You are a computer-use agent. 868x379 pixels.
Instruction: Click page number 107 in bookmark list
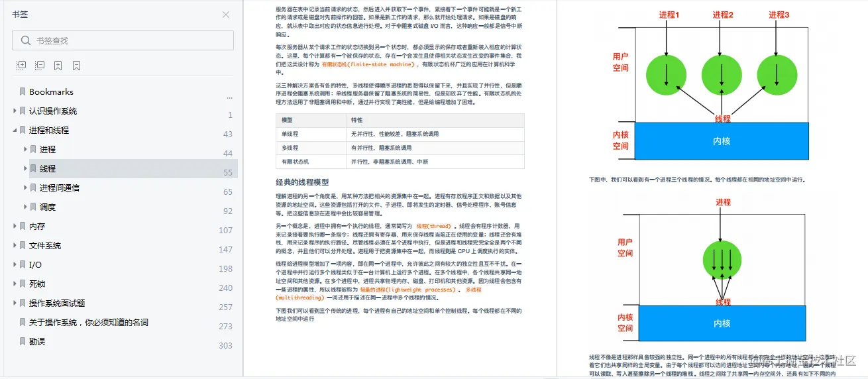[x=226, y=230]
